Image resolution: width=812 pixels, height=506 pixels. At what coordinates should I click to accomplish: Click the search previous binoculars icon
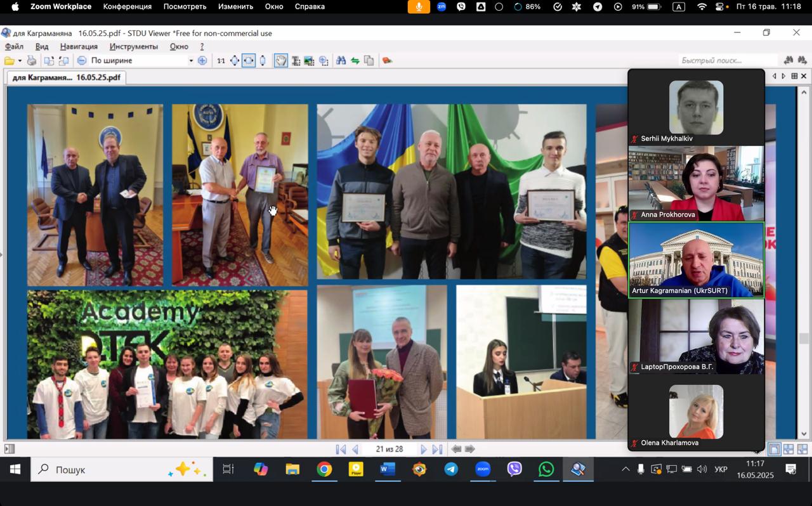pos(789,60)
